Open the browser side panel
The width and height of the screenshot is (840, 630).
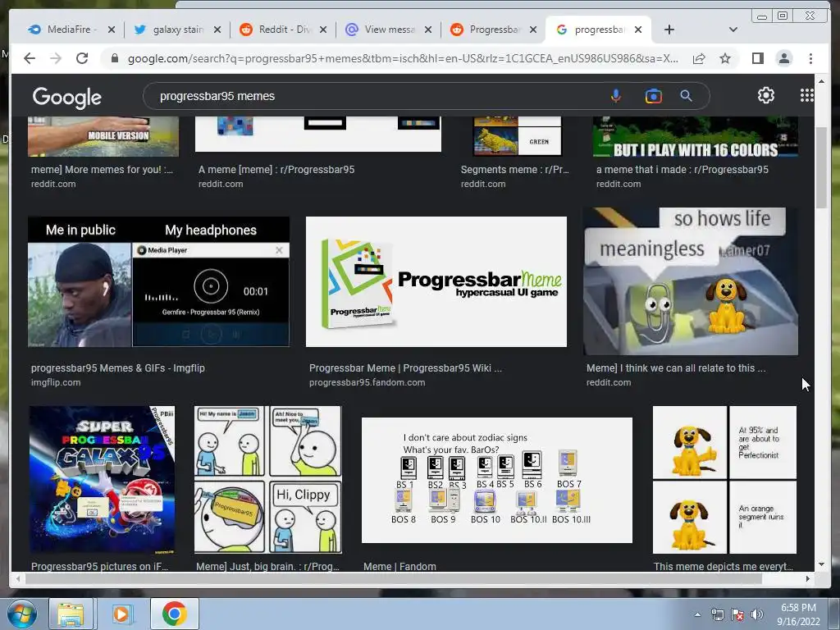[757, 58]
